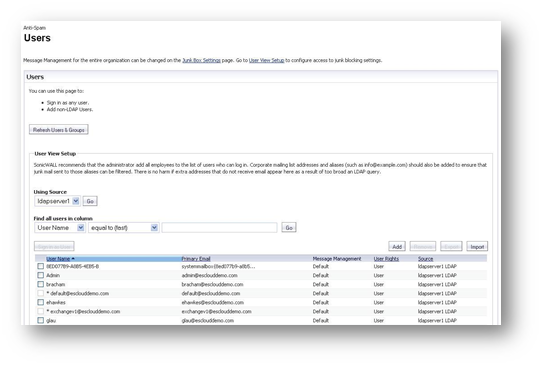The width and height of the screenshot is (543, 367).
Task: Click Go next to Using Source
Action: coord(90,201)
